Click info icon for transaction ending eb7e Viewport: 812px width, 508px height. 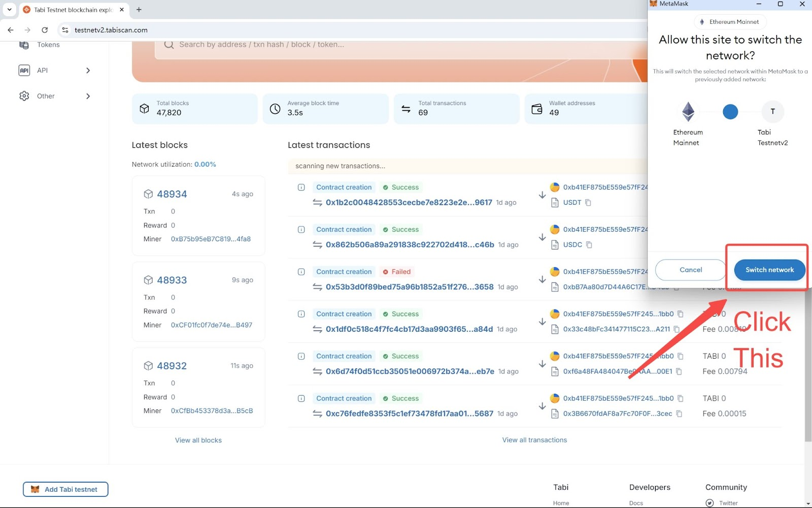(301, 356)
